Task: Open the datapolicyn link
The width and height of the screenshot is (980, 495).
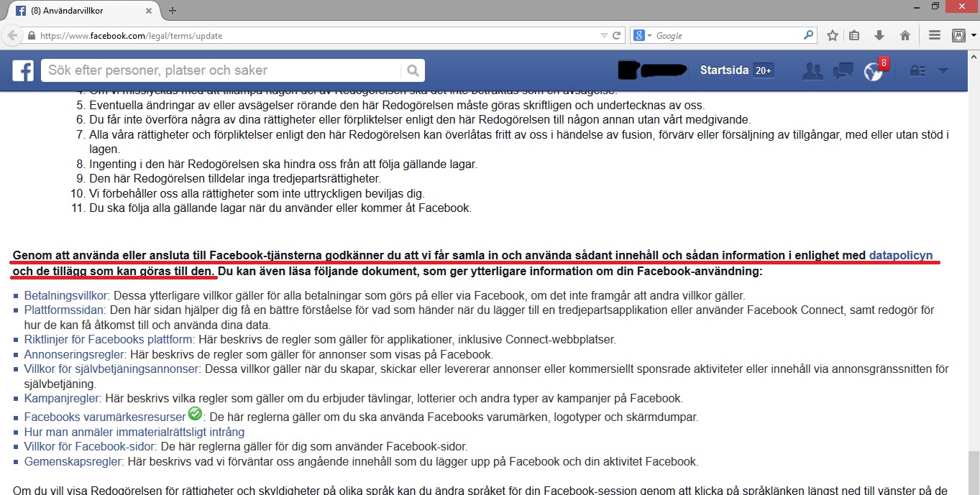Action: 900,255
